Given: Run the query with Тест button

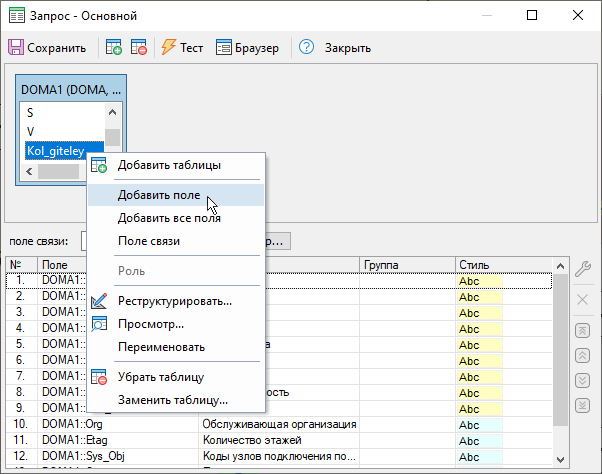Looking at the screenshot, I should [x=182, y=48].
